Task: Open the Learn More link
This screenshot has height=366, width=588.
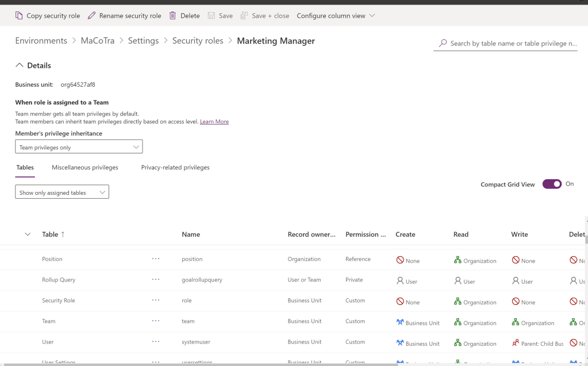Action: 214,122
